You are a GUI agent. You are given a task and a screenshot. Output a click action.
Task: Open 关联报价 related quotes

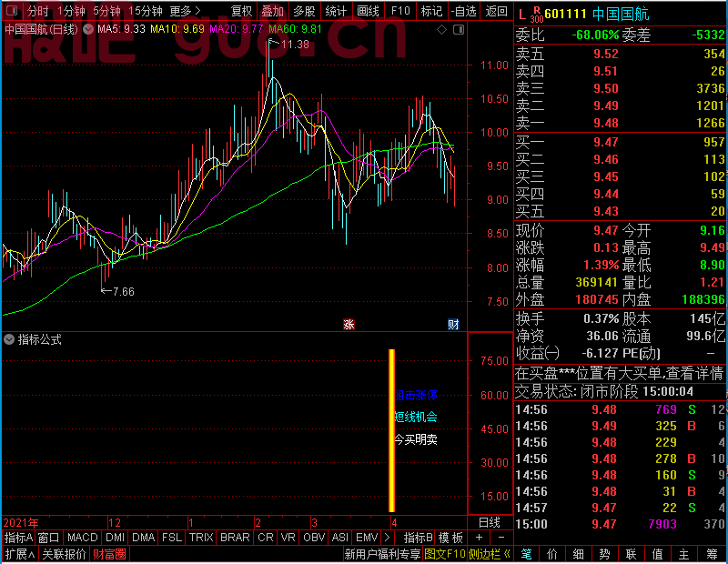64,554
